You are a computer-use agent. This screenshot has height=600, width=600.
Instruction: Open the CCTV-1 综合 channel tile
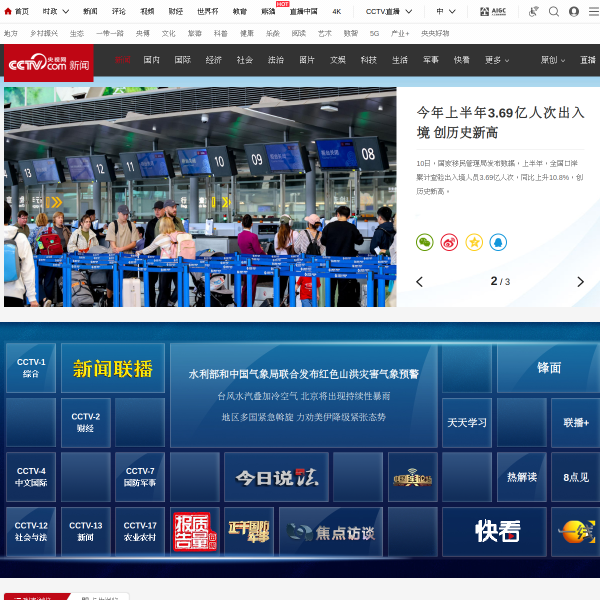(x=31, y=368)
